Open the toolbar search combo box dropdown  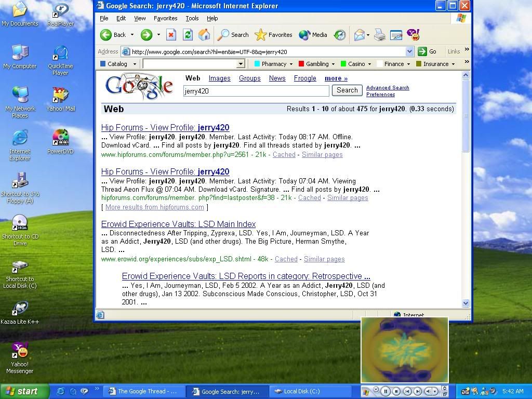pos(241,64)
